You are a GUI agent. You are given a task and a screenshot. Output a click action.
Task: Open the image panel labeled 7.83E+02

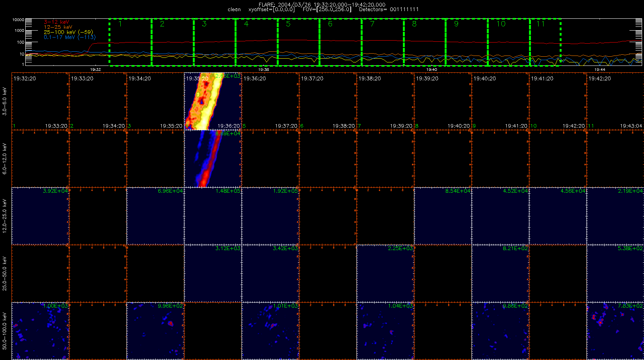[x=615, y=331]
